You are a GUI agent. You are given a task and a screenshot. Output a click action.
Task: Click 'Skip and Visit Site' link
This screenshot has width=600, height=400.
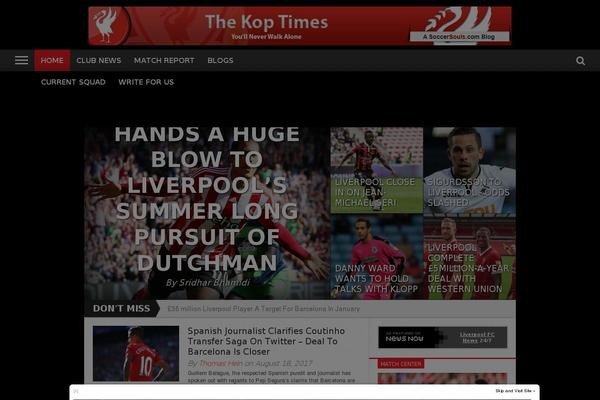pyautogui.click(x=515, y=391)
